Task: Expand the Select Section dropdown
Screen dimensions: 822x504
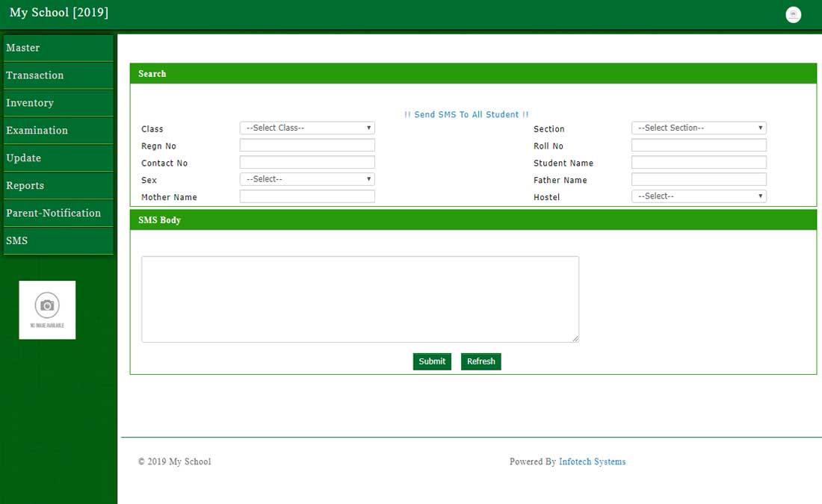Action: (x=699, y=128)
